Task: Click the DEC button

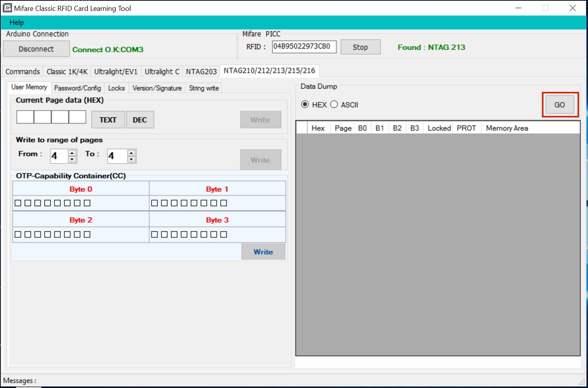Action: [x=140, y=120]
